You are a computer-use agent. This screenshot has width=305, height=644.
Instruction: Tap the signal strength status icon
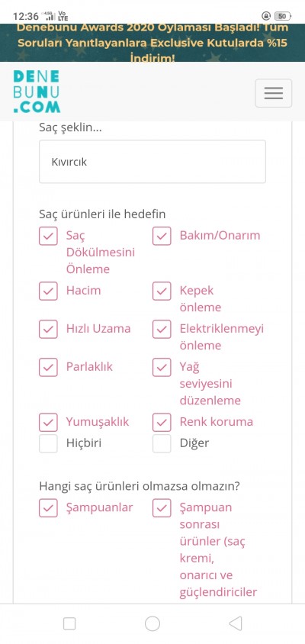(x=50, y=16)
